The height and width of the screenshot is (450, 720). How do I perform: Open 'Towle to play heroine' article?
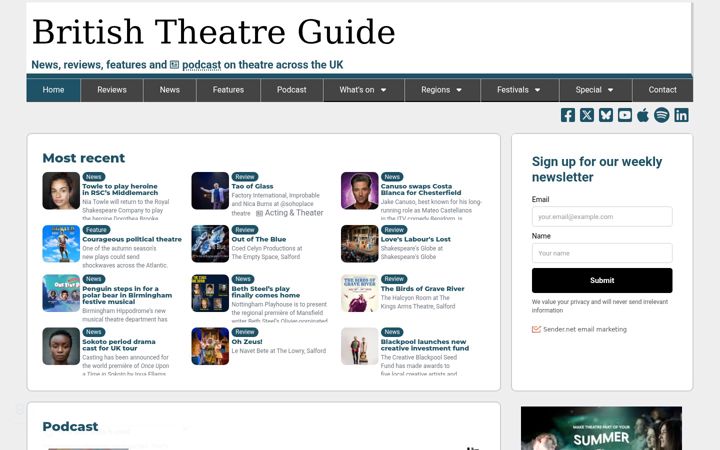coord(120,189)
